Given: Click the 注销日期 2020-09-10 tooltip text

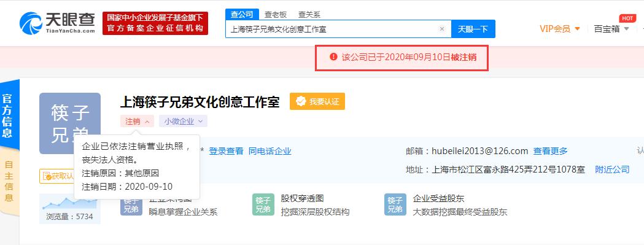Looking at the screenshot, I should 127,186.
